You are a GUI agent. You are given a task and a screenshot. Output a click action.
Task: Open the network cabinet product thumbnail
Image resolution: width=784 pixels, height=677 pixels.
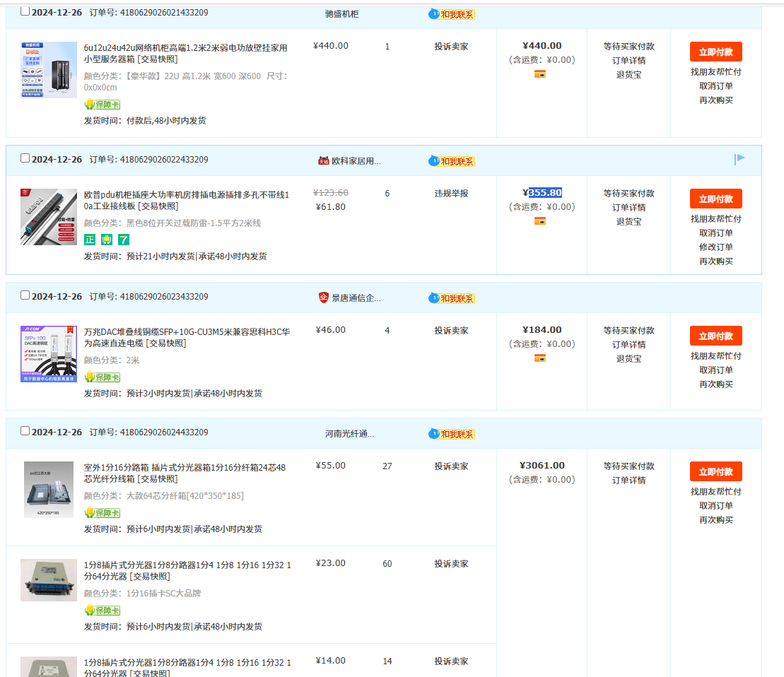point(49,70)
